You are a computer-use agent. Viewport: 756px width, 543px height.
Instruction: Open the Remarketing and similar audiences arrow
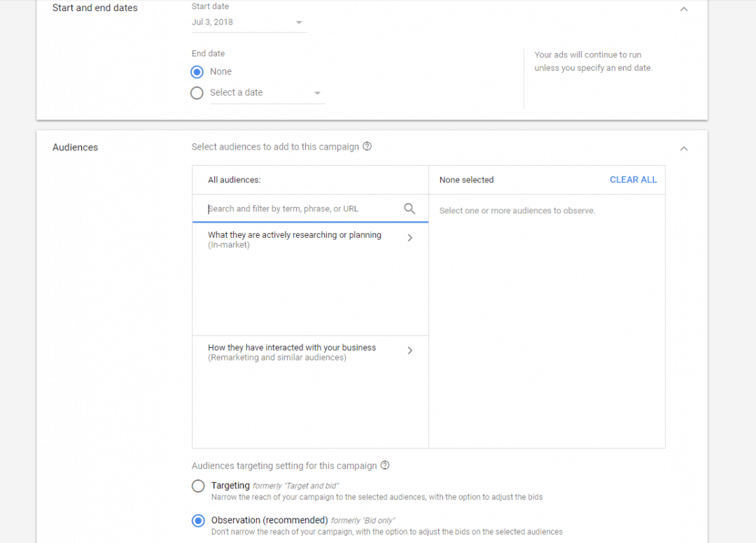pos(410,351)
